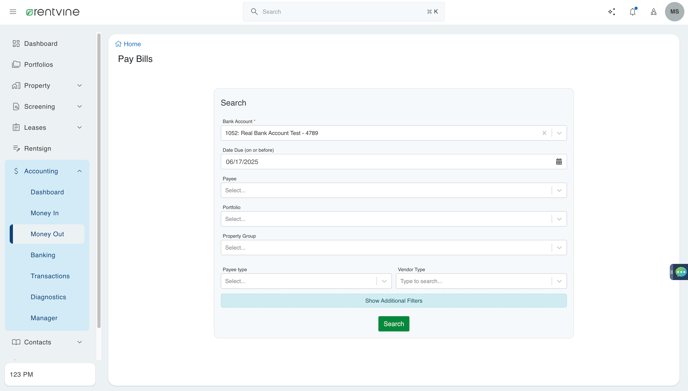Viewport: 688px width, 391px height.
Task: Open the Portfolio dropdown
Action: pos(393,219)
